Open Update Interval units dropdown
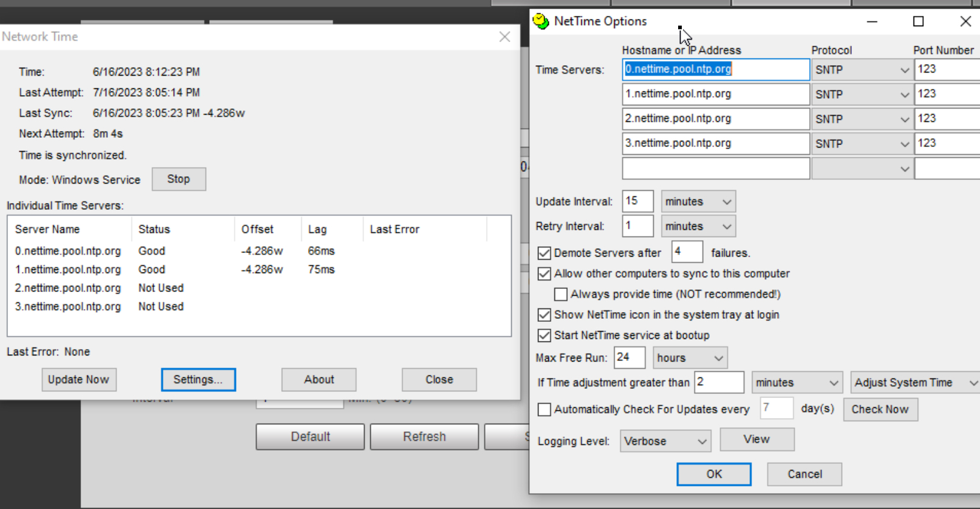This screenshot has width=980, height=509. (x=698, y=202)
